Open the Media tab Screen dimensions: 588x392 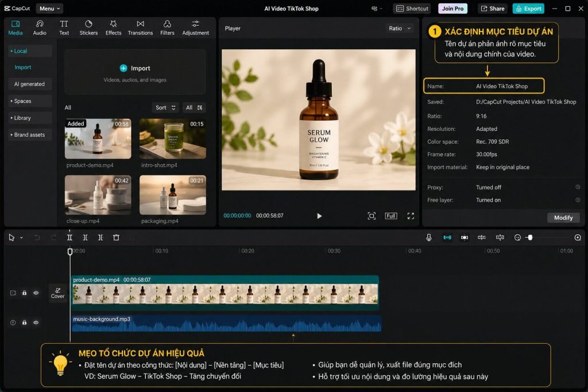tap(16, 28)
